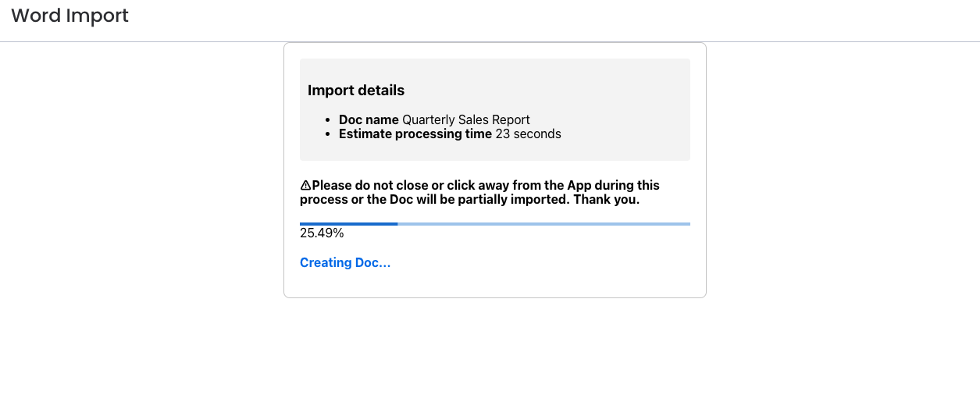The height and width of the screenshot is (395, 980).
Task: Click blank area of import card below Creating Doc
Action: click(547, 283)
